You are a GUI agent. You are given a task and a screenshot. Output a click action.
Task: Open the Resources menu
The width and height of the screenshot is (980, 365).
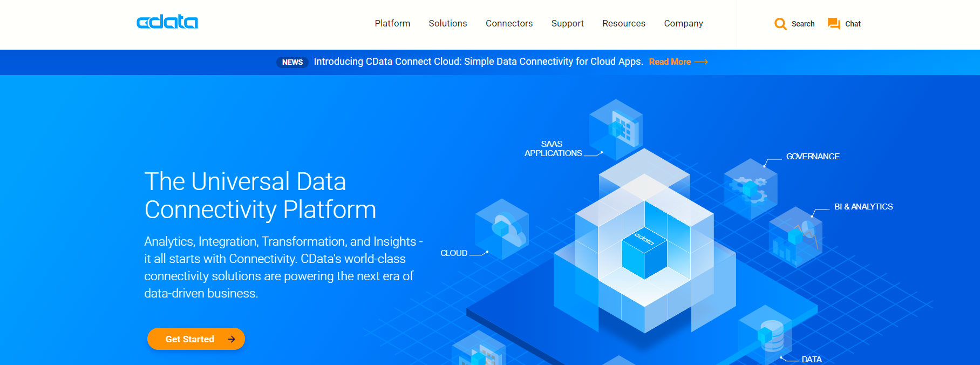(624, 23)
